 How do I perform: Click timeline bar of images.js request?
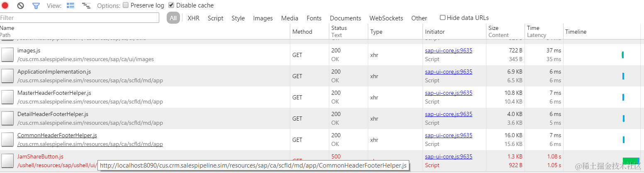point(623,55)
